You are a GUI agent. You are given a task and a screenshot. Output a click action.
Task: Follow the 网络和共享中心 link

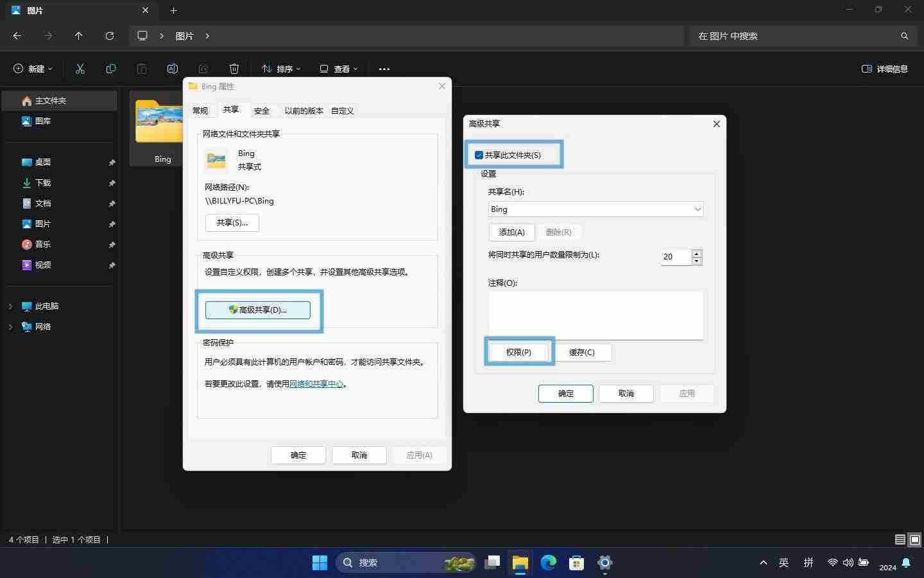317,383
